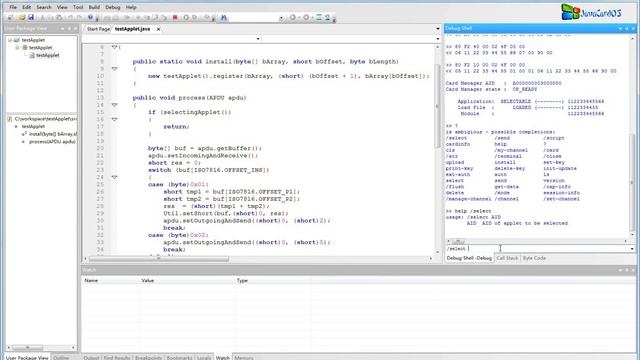
Task: Click the Save floppy disk icon
Action: [31, 18]
